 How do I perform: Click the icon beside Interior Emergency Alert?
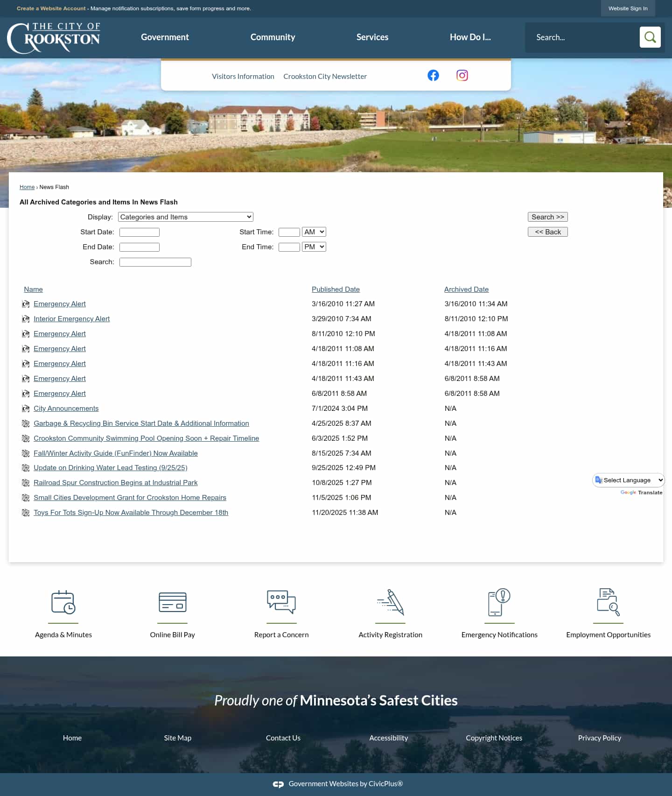[x=26, y=319]
